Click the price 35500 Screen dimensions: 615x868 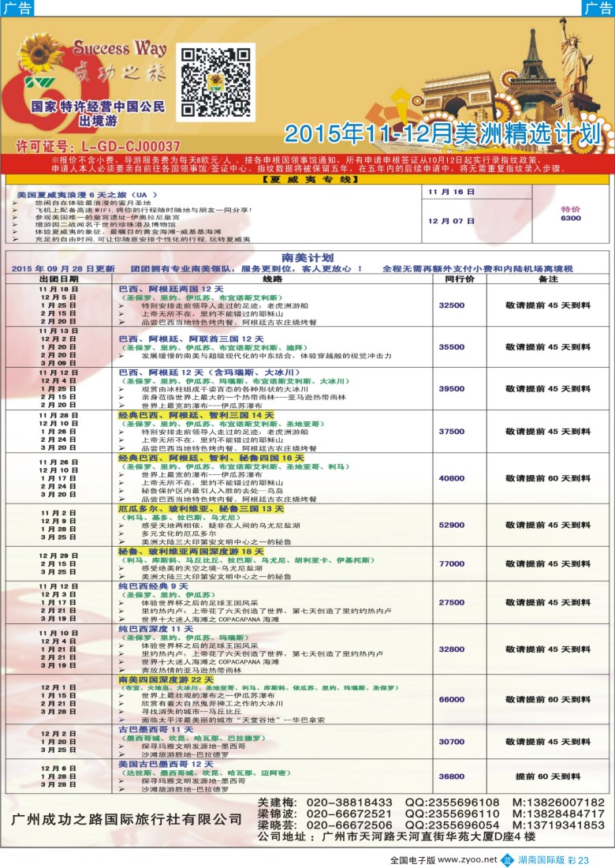point(451,347)
